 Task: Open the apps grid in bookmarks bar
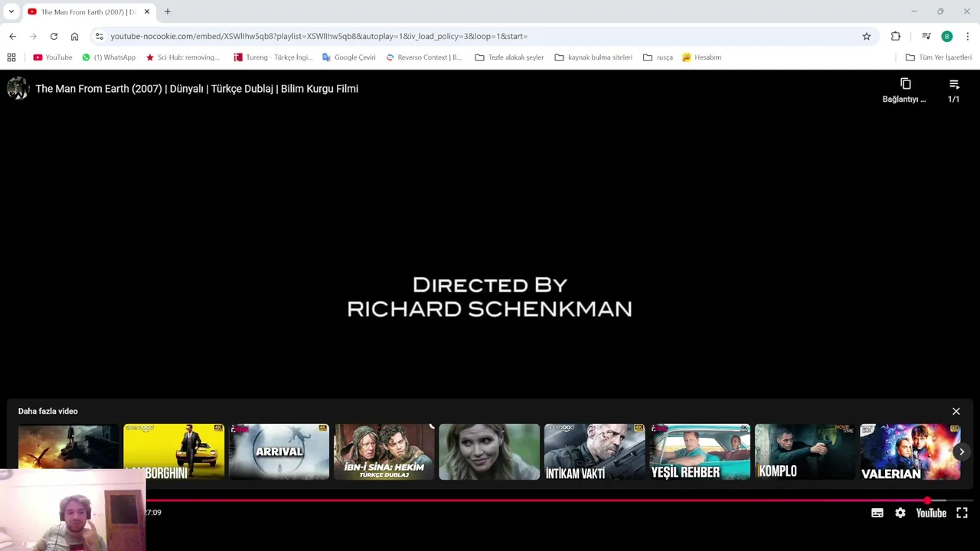tap(11, 57)
